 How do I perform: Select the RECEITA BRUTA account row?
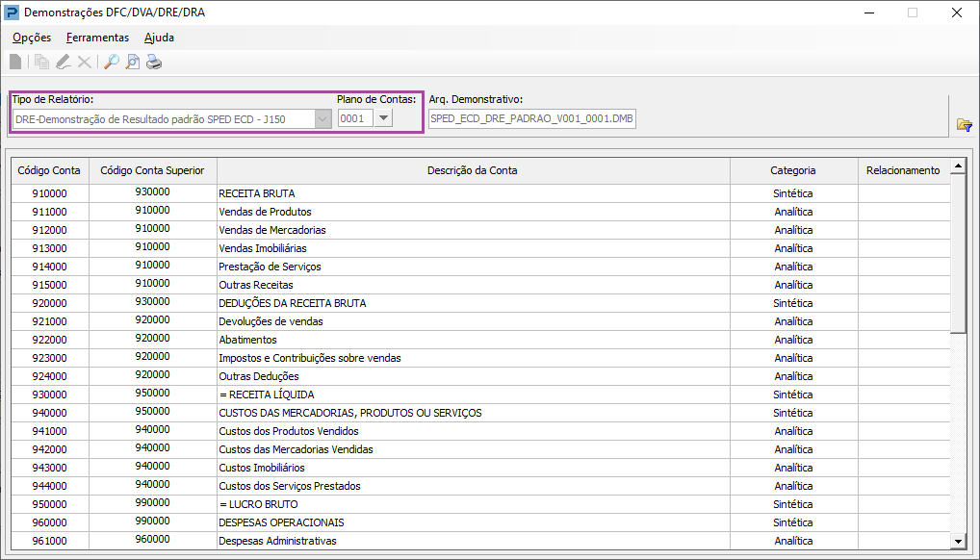click(x=385, y=192)
